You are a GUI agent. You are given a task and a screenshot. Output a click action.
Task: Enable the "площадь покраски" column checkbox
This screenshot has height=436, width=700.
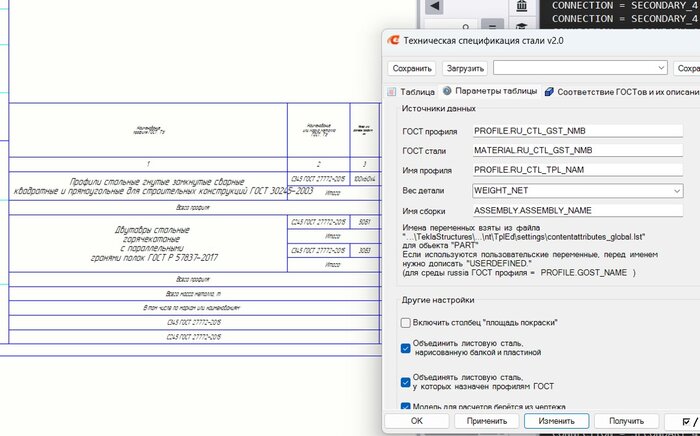coord(405,322)
